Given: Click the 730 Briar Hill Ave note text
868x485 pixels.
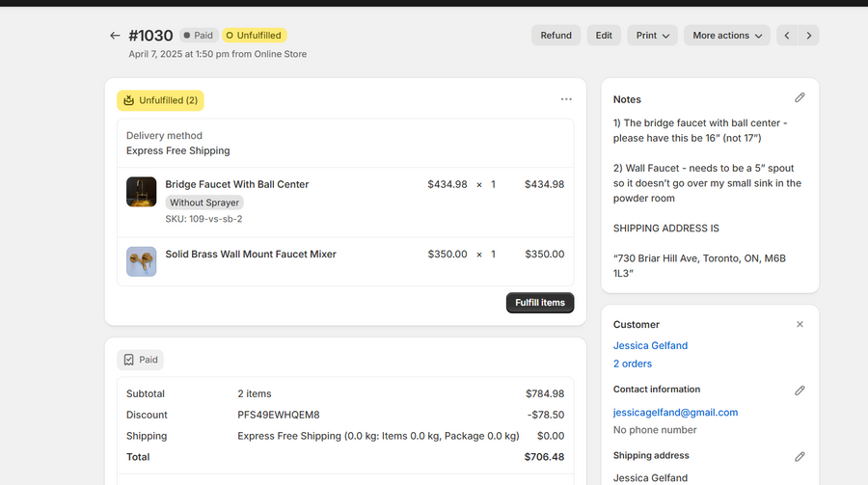Looking at the screenshot, I should click(699, 266).
